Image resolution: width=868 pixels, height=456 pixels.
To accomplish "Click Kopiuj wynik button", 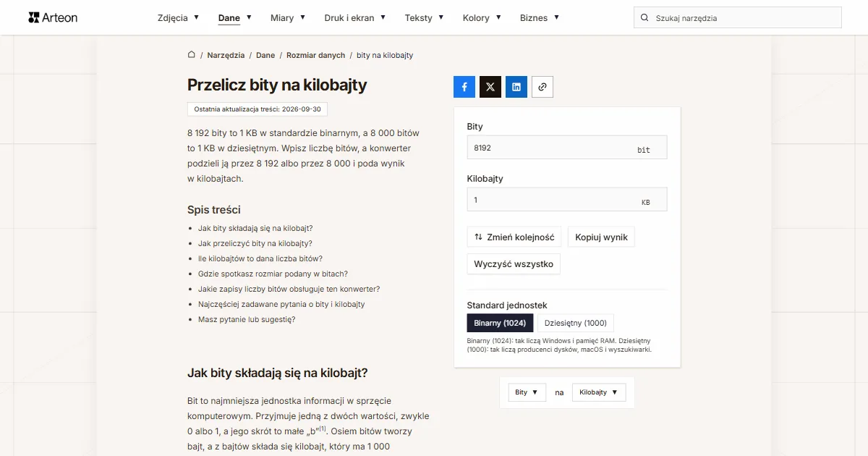I will pos(601,237).
